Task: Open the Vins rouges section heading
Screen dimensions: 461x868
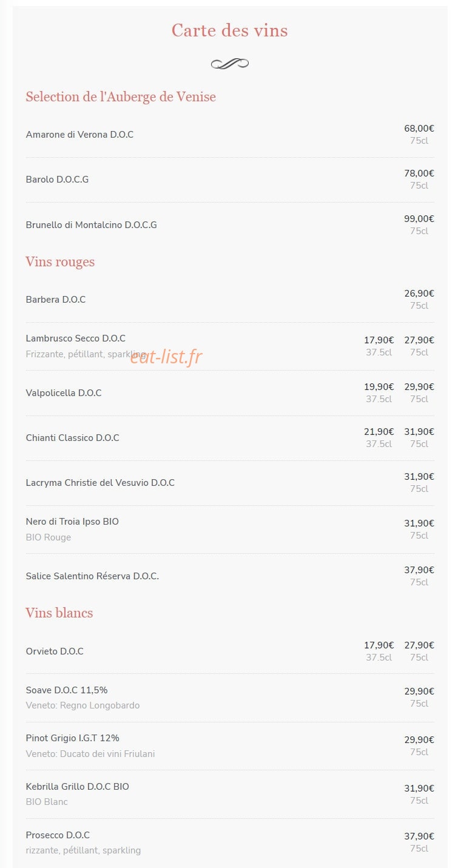Action: 60,262
